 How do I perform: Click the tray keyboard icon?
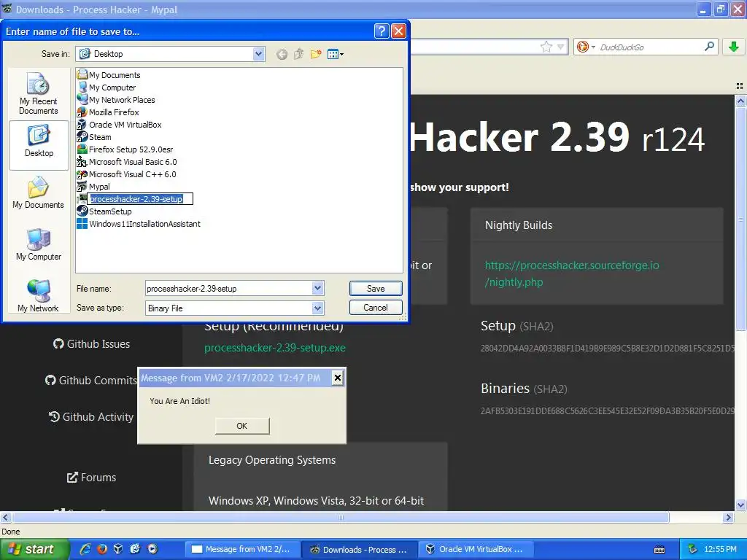coord(659,550)
